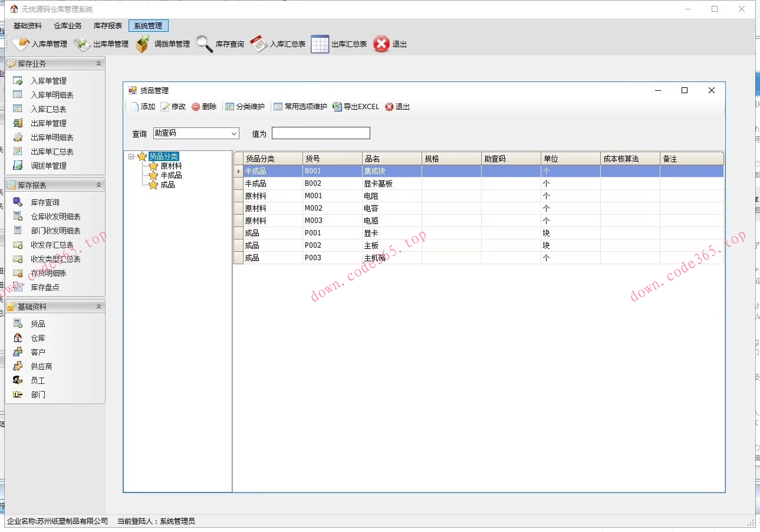The width and height of the screenshot is (760, 532).
Task: Click 常用选项维护 button
Action: [x=300, y=107]
